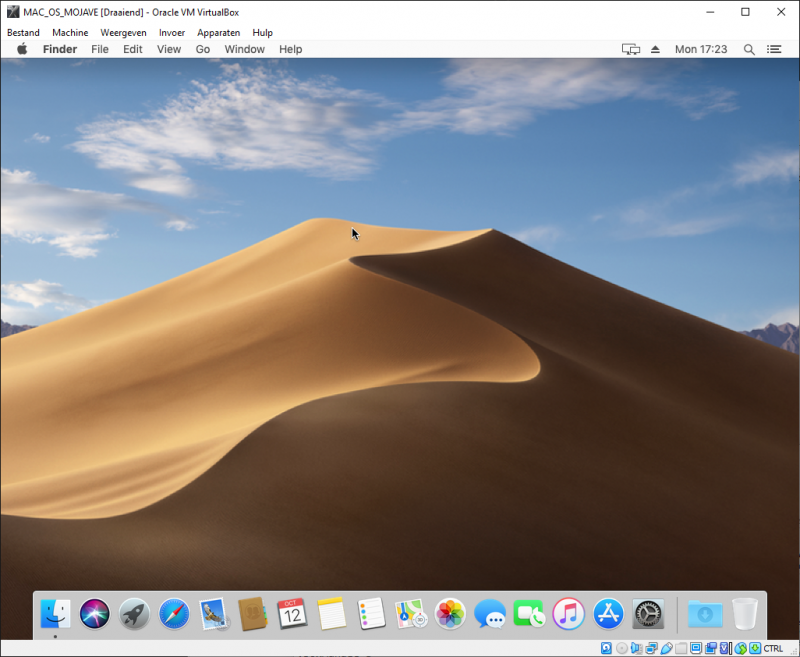Open the VirtualBox Apparaten menu
The image size is (800, 657).
click(219, 32)
